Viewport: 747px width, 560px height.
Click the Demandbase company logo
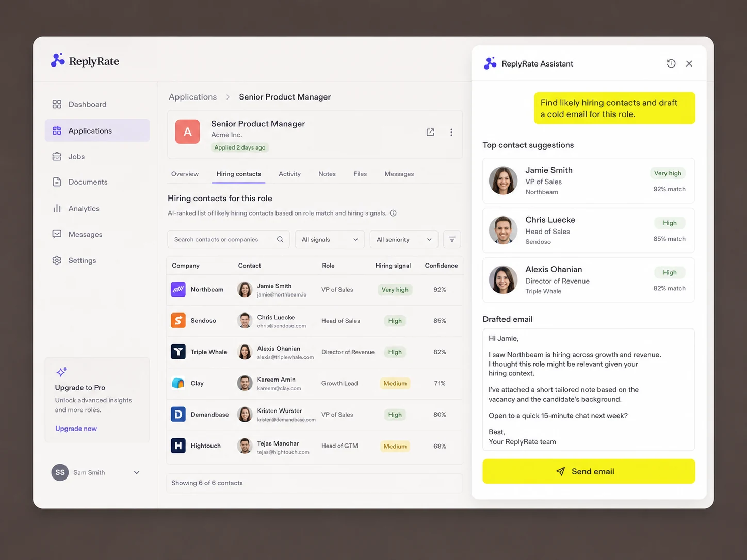click(178, 414)
